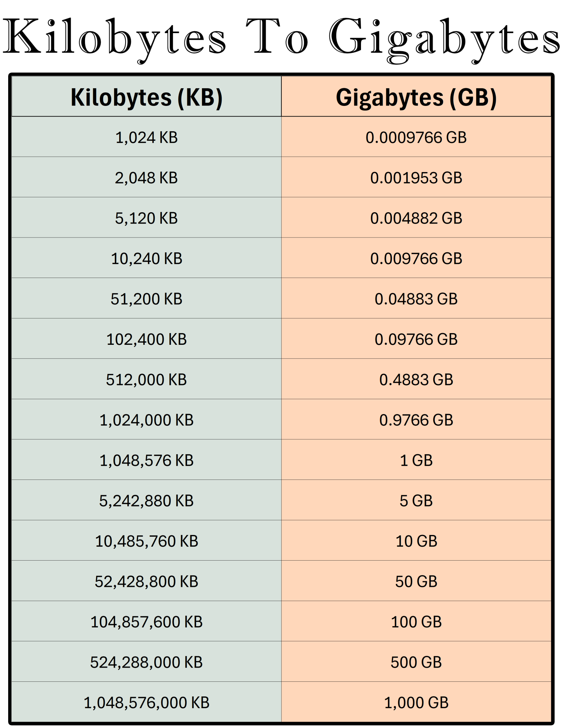Select the "10,240 KB" cell
This screenshot has height=728, width=563.
tap(146, 258)
